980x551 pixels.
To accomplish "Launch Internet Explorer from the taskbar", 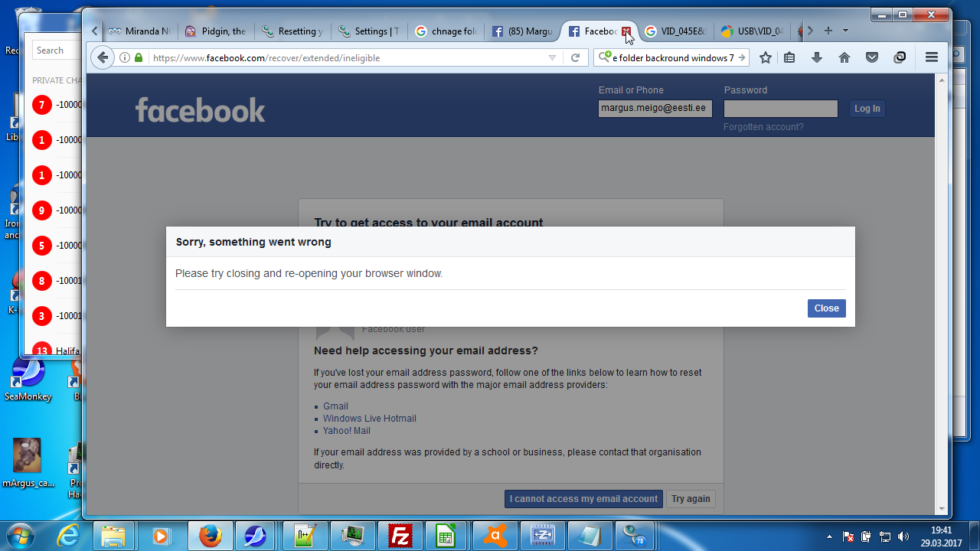I will tap(67, 536).
